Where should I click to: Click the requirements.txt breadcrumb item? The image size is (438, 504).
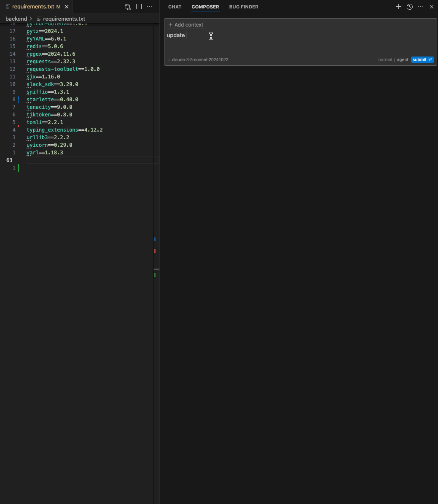tap(61, 19)
